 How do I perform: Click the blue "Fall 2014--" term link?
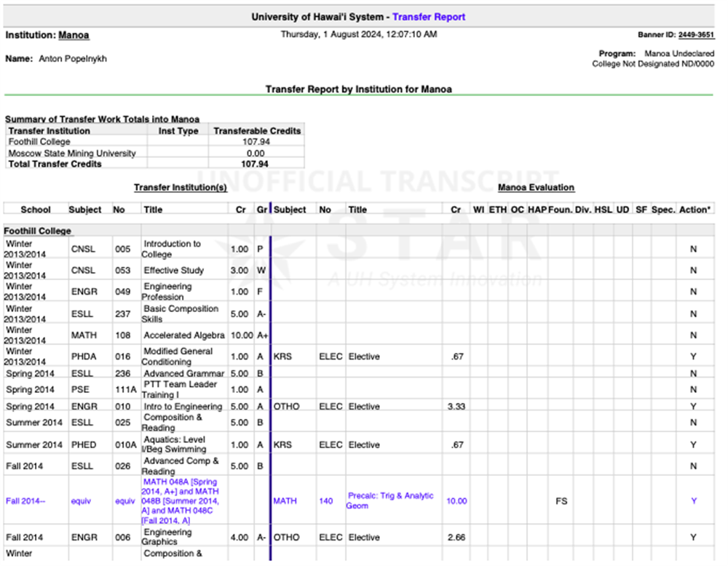click(x=25, y=501)
